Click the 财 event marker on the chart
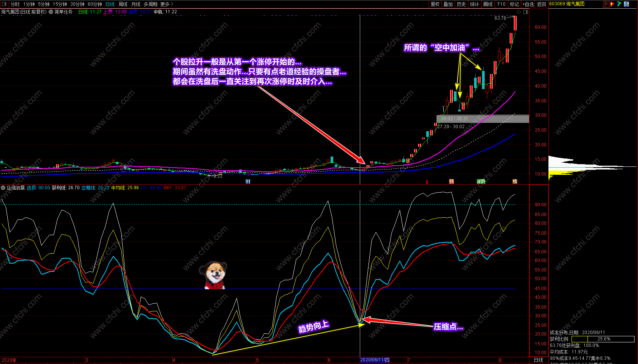 248,182
